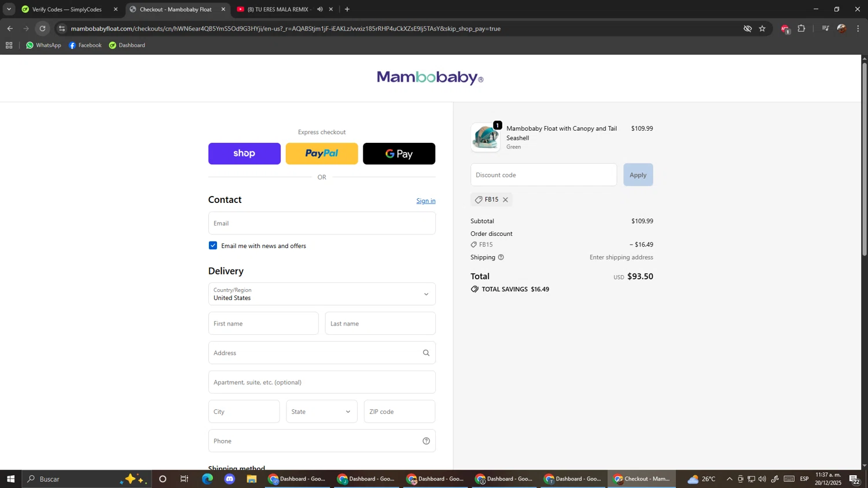Close the SimplyCodes tab
The height and width of the screenshot is (488, 868).
pos(116,9)
